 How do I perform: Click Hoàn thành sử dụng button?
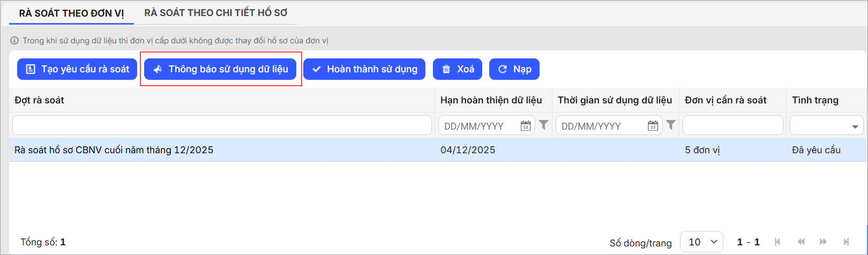[x=364, y=69]
